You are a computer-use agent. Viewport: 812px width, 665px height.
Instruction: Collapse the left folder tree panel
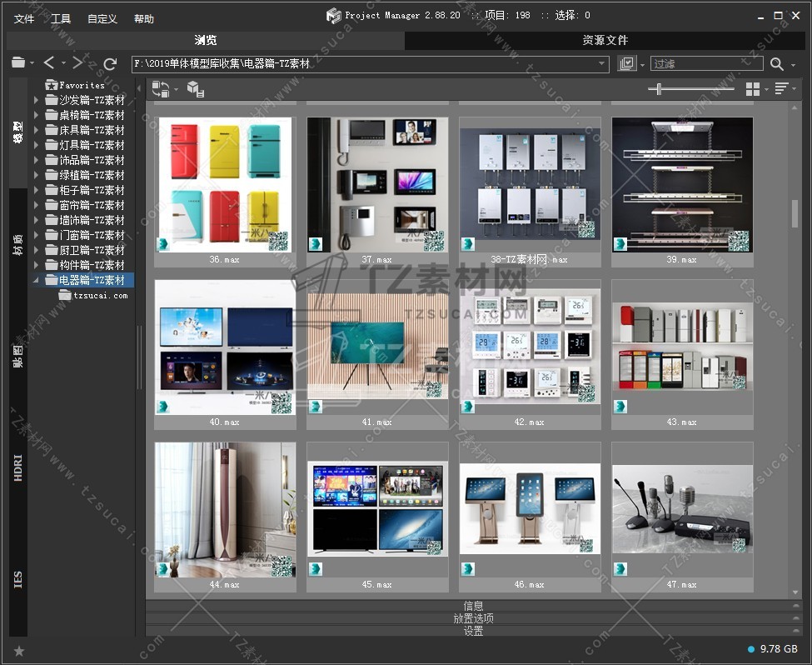tap(138, 89)
